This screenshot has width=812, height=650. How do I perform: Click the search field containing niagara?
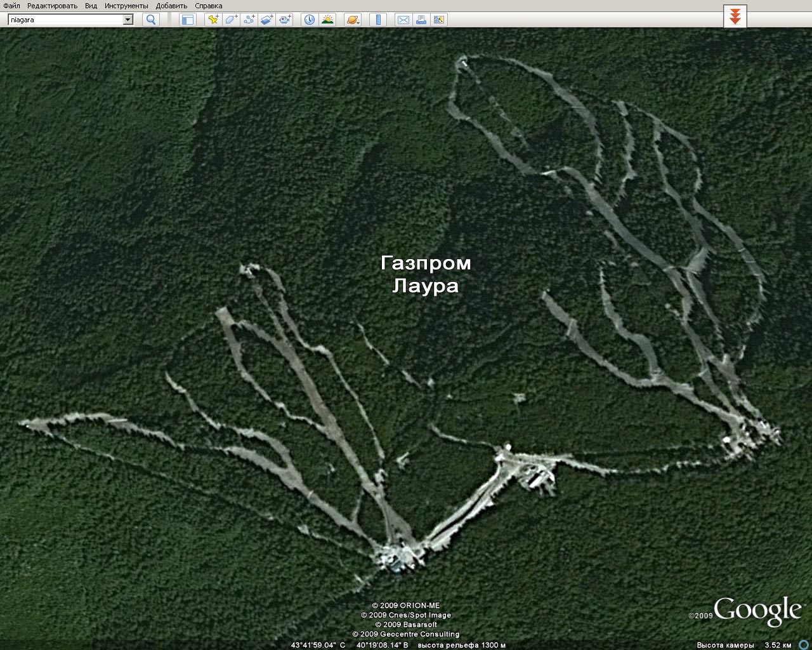65,20
